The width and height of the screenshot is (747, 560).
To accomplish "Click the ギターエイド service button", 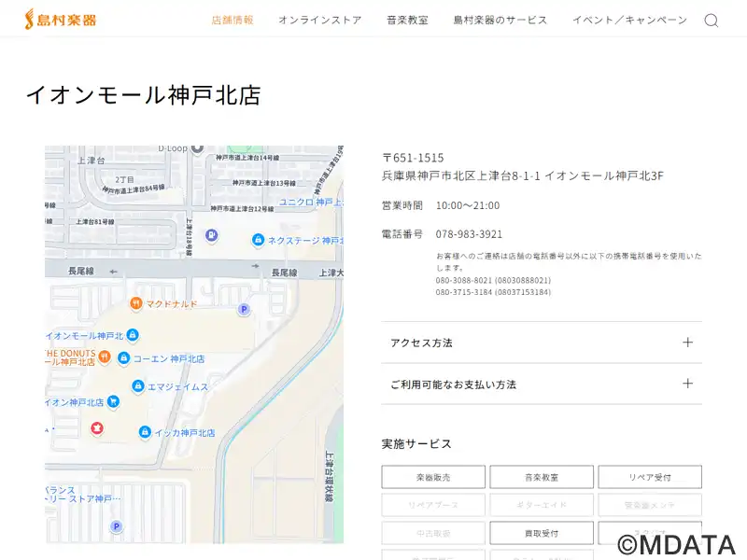I will pos(542,505).
